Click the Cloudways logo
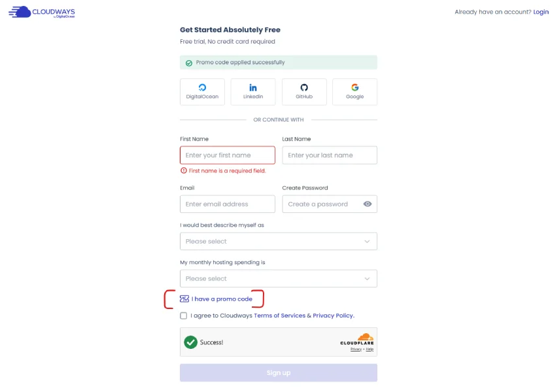552x392 pixels. pos(42,12)
